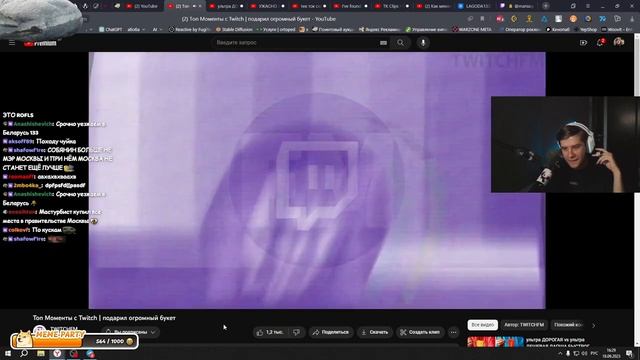Click the Создать клип button
Image resolution: width=640 pixels, height=360 pixels.
pos(420,332)
